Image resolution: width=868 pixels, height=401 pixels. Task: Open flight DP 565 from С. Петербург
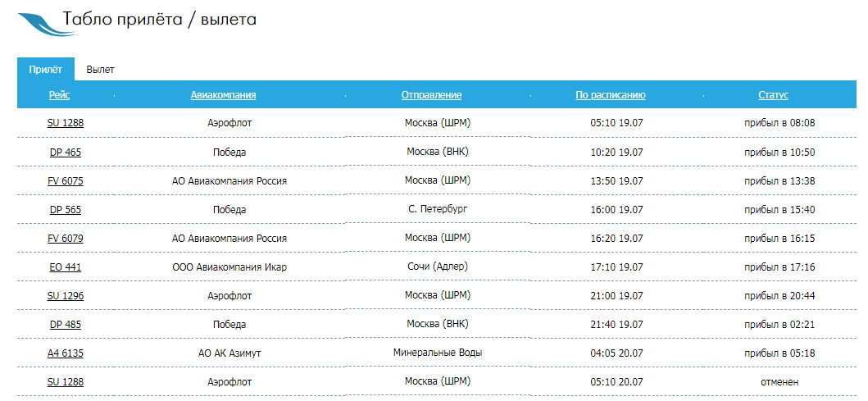point(66,209)
